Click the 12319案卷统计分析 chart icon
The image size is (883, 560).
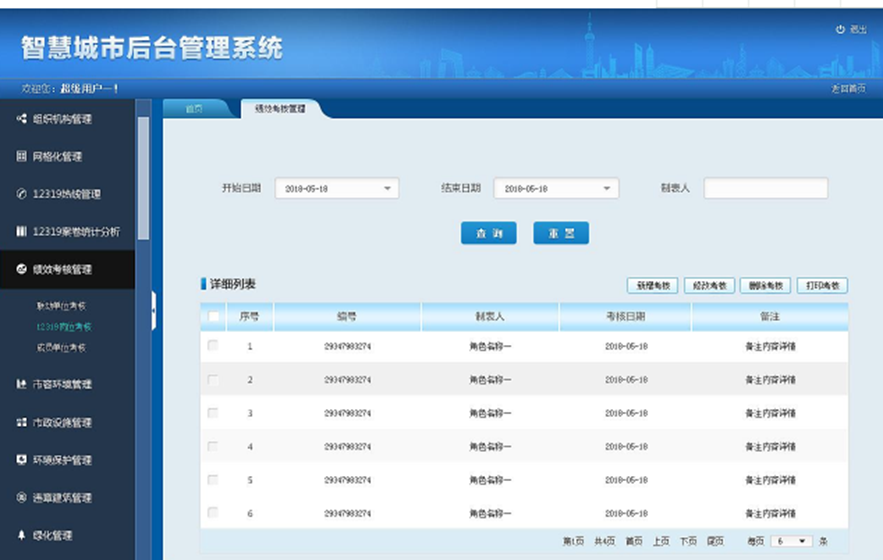(21, 232)
